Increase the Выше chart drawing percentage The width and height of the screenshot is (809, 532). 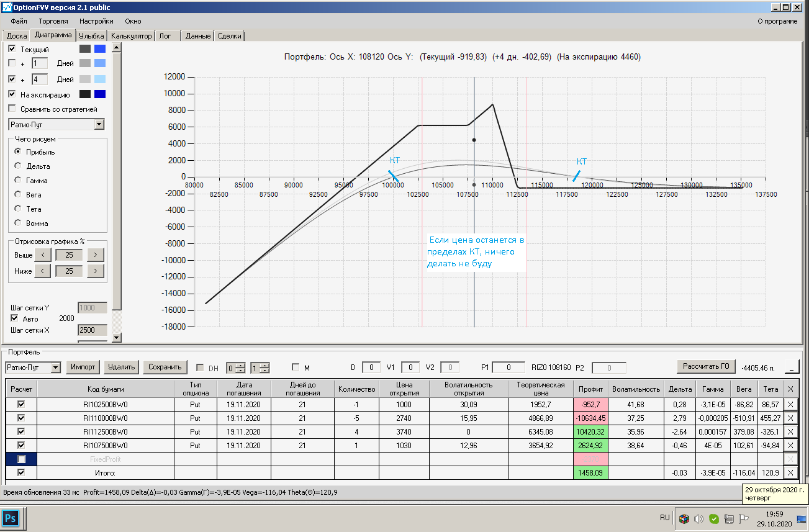(x=95, y=255)
